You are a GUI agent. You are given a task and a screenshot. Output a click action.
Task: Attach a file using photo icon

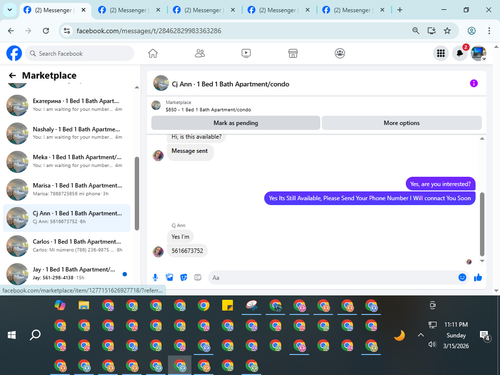pos(169,277)
